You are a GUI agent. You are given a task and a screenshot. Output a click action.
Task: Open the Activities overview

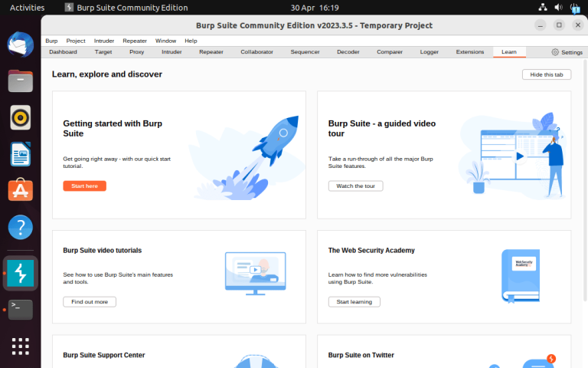[x=27, y=8]
